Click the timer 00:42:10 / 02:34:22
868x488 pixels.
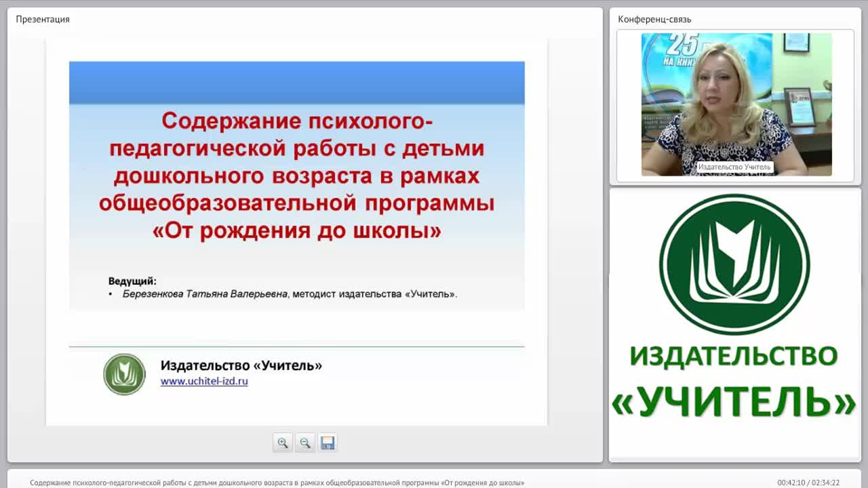tap(808, 483)
